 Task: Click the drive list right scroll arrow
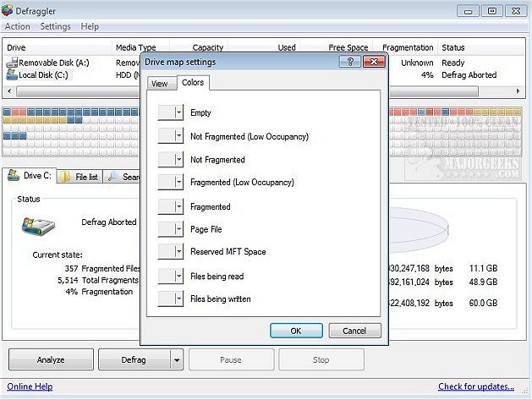coord(518,91)
